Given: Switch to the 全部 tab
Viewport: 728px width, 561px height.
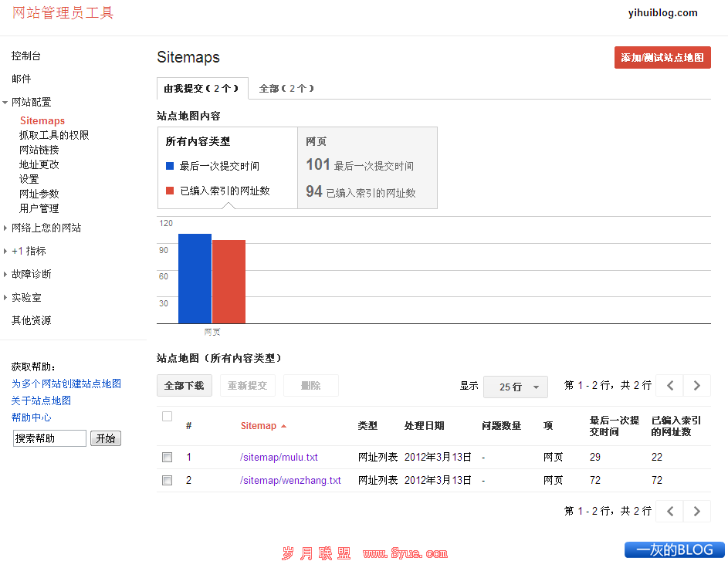Looking at the screenshot, I should (286, 88).
